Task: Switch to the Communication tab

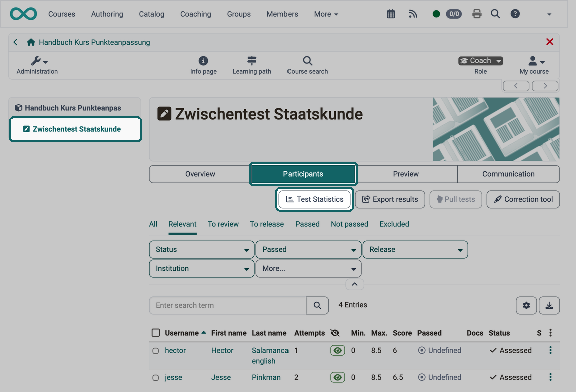Action: [508, 174]
